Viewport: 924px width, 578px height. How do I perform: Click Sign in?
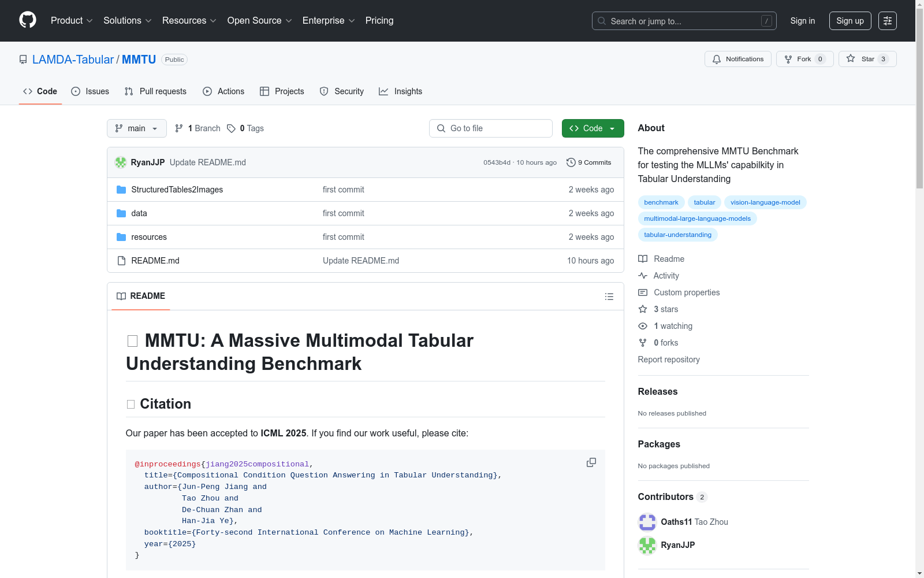pyautogui.click(x=803, y=21)
